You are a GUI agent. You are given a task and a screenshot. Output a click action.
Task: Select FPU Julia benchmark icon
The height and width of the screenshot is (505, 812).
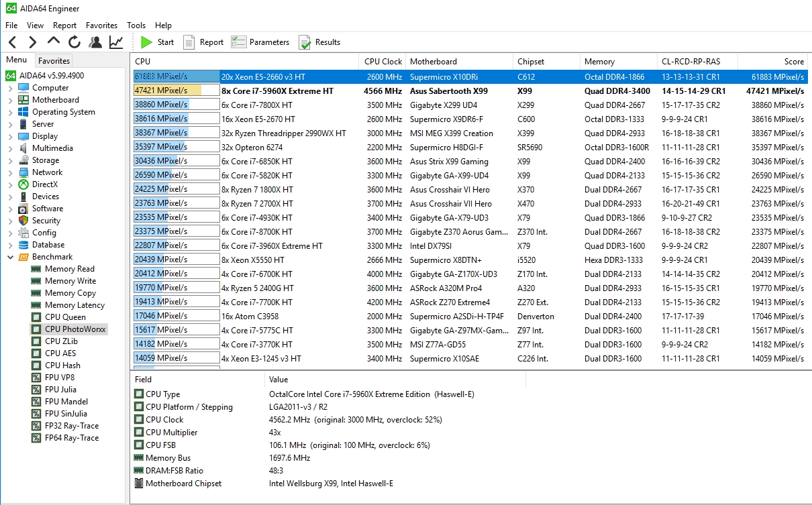pyautogui.click(x=36, y=390)
